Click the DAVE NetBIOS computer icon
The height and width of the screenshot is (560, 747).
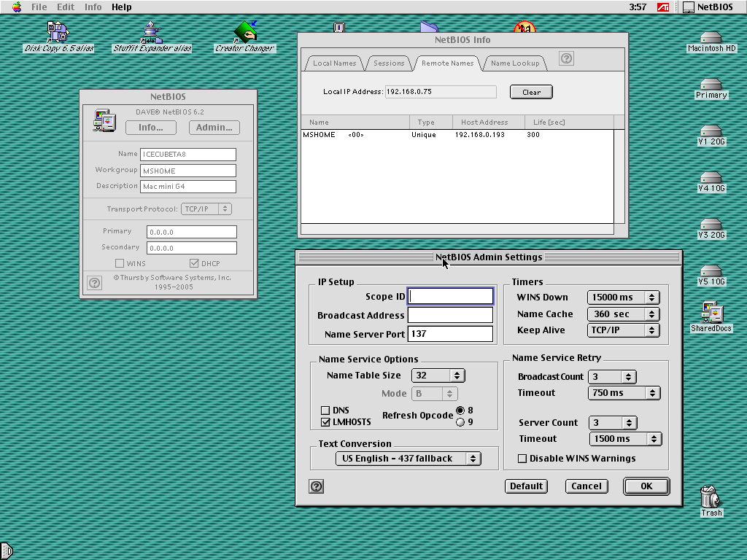point(105,120)
